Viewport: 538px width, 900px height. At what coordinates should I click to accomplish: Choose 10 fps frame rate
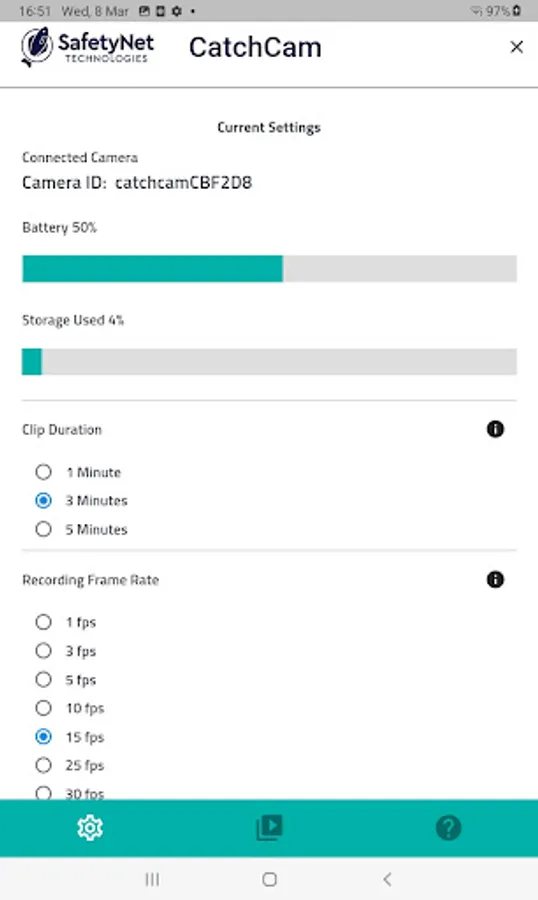pos(69,708)
